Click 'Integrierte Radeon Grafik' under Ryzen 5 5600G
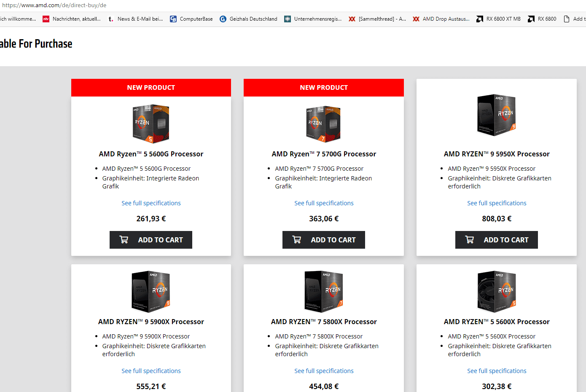The height and width of the screenshot is (392, 586). tap(151, 182)
